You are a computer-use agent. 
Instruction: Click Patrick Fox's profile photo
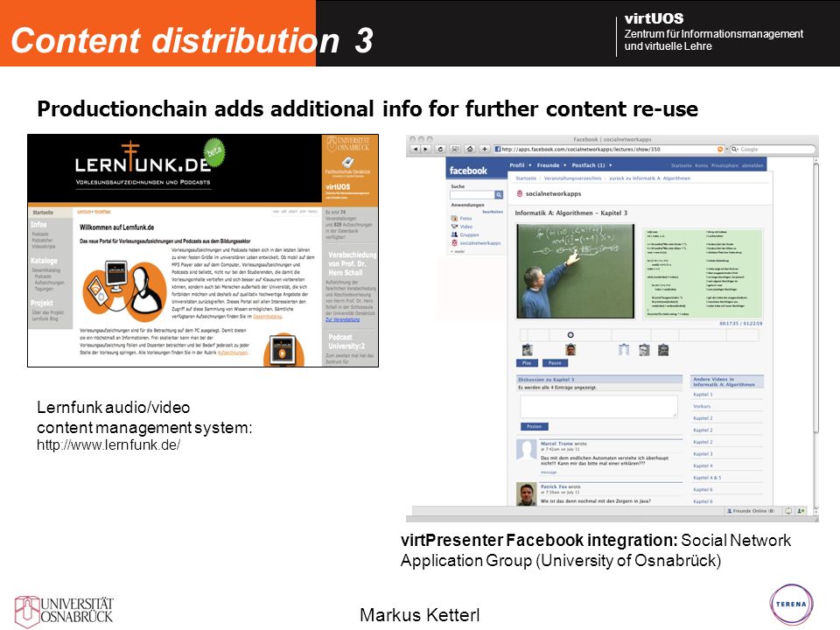pos(526,493)
